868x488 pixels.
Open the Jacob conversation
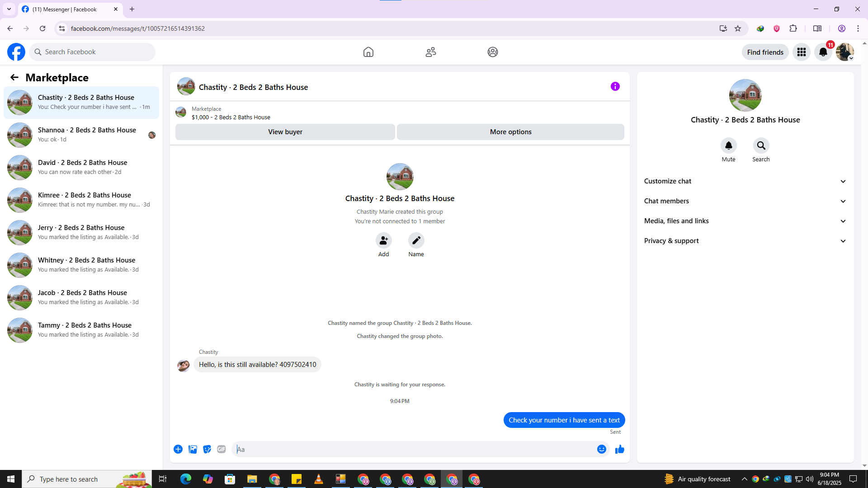pyautogui.click(x=81, y=298)
